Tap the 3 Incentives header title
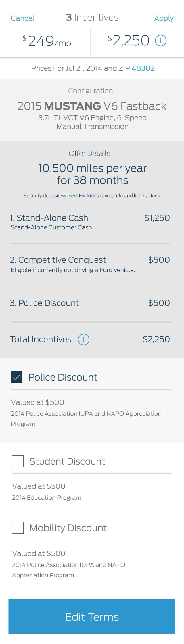The image size is (184, 644). pyautogui.click(x=92, y=18)
